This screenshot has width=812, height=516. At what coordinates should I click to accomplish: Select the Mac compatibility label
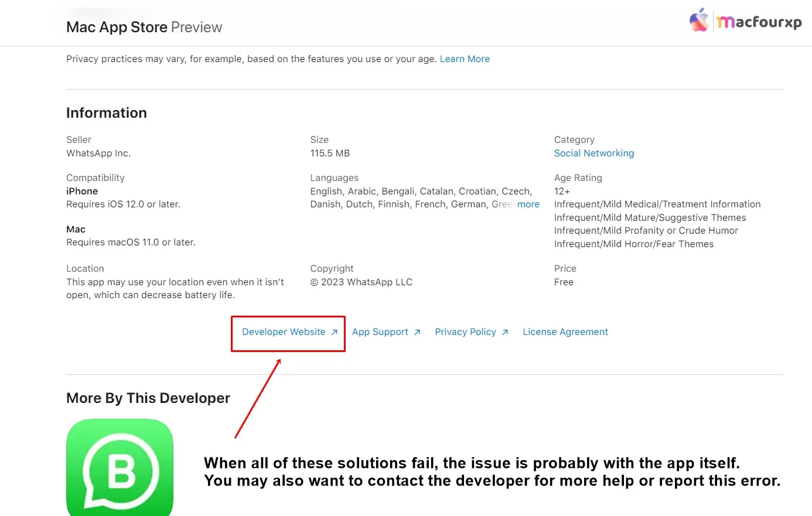coord(76,230)
